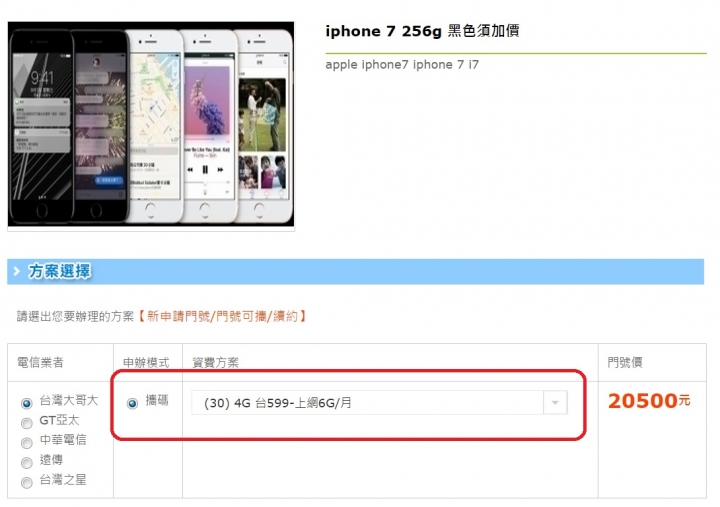Select 中華電信 as telecom carrier
The image size is (720, 507).
(27, 443)
